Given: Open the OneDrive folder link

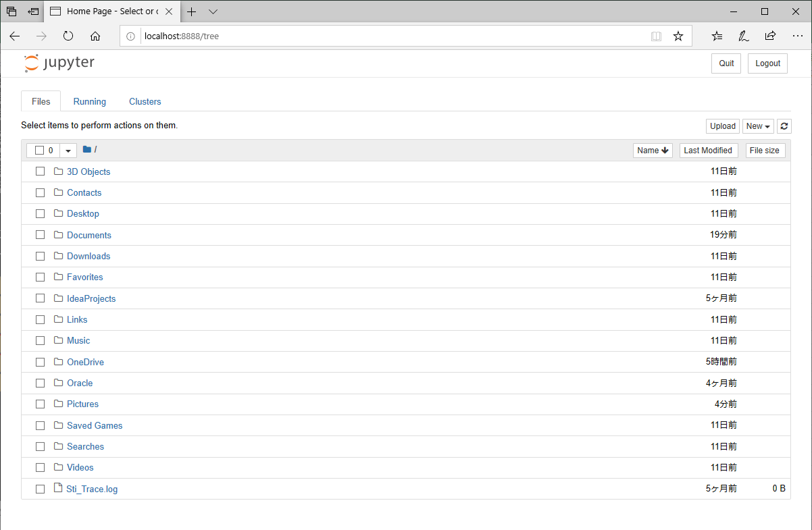Looking at the screenshot, I should (x=85, y=362).
